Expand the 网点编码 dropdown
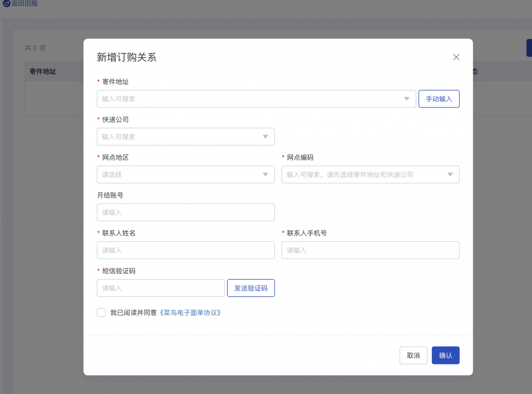The height and width of the screenshot is (394, 532). click(450, 175)
